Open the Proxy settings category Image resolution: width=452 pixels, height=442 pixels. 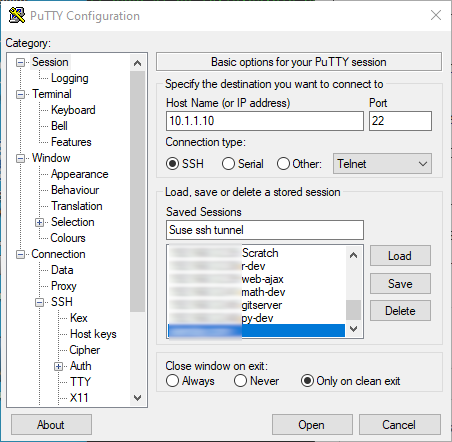click(x=64, y=286)
